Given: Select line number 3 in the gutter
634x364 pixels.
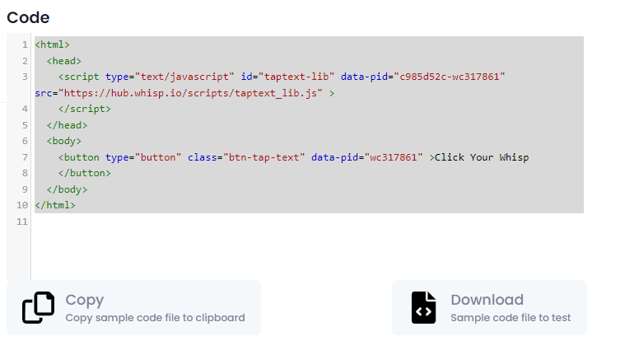Looking at the screenshot, I should 25,77.
